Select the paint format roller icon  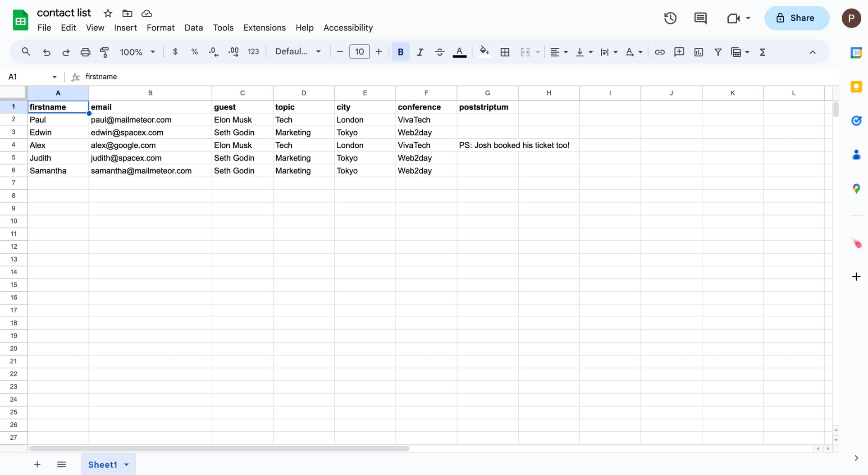tap(105, 52)
